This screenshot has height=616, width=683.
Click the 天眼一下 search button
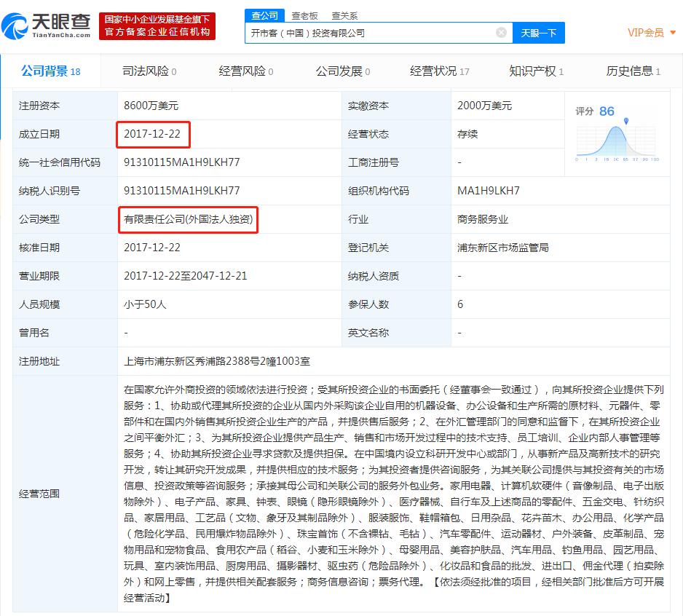coord(538,33)
